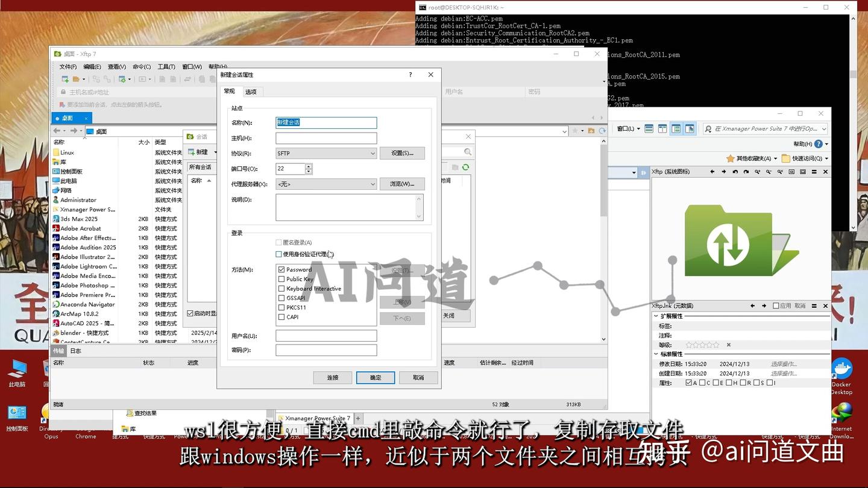Switch to the 选项 tab
The height and width of the screenshot is (488, 868).
tap(251, 92)
